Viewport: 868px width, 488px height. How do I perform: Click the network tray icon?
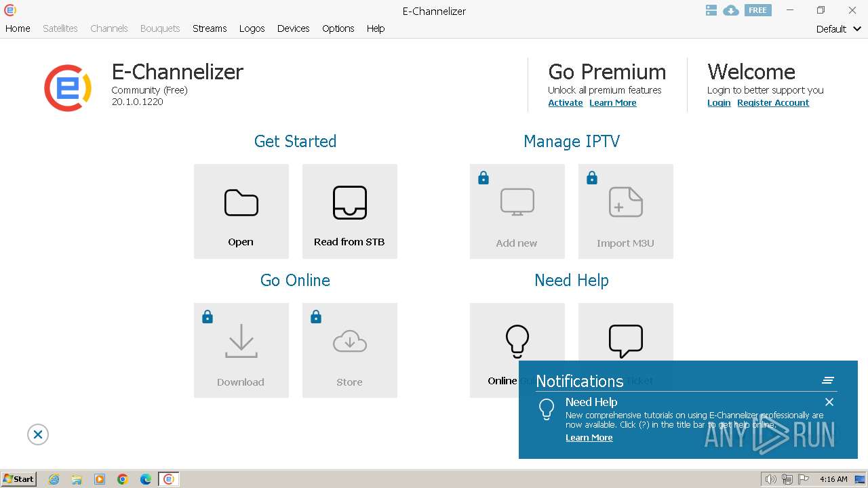[x=787, y=479]
